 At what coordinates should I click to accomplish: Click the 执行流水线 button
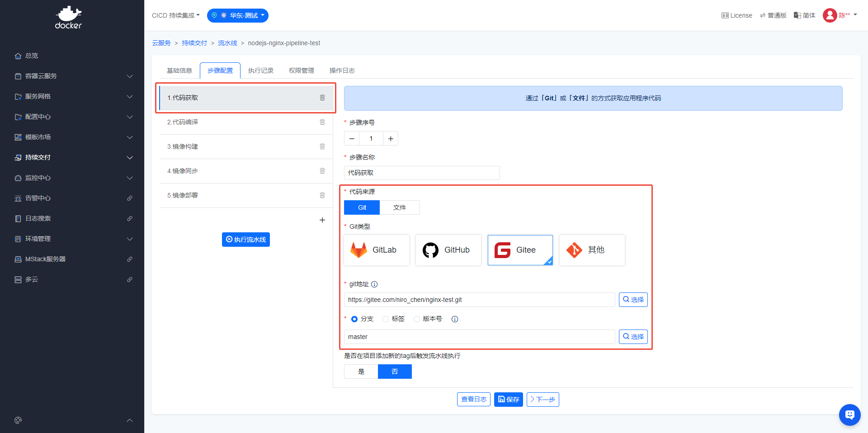pyautogui.click(x=246, y=240)
